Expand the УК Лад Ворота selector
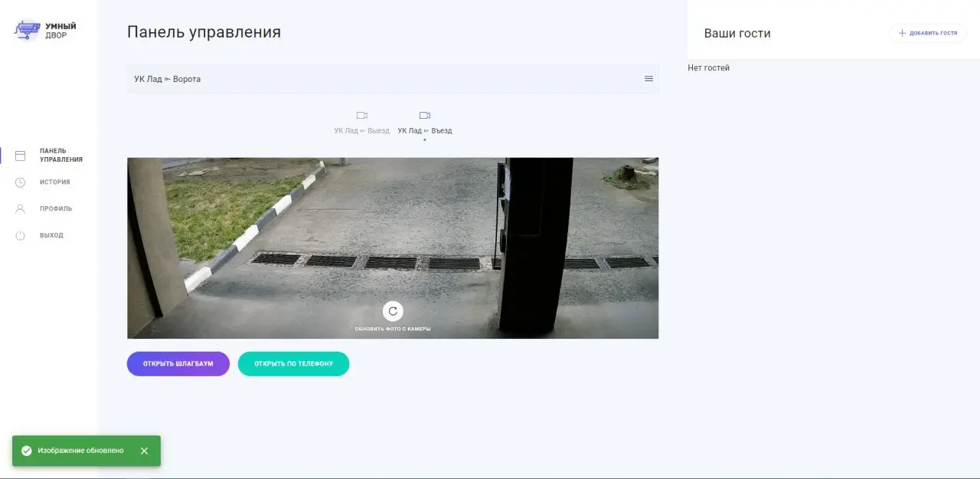Image resolution: width=980 pixels, height=479 pixels. (x=383, y=79)
